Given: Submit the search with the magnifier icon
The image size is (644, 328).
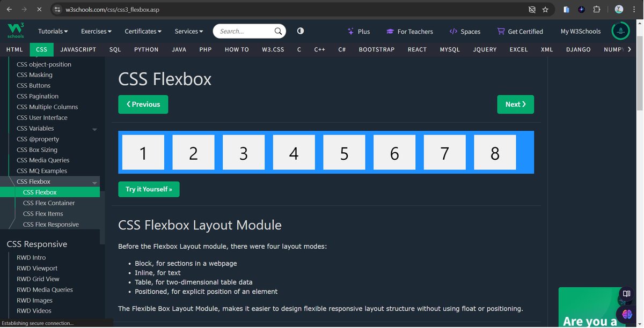Looking at the screenshot, I should point(278,31).
